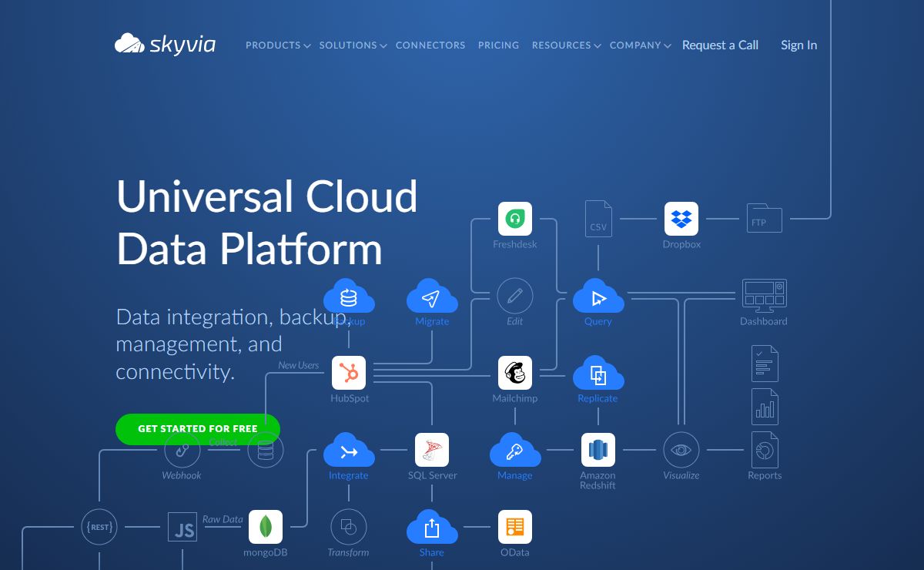Viewport: 924px width, 570px height.
Task: Click the OData connector icon
Action: point(514,527)
